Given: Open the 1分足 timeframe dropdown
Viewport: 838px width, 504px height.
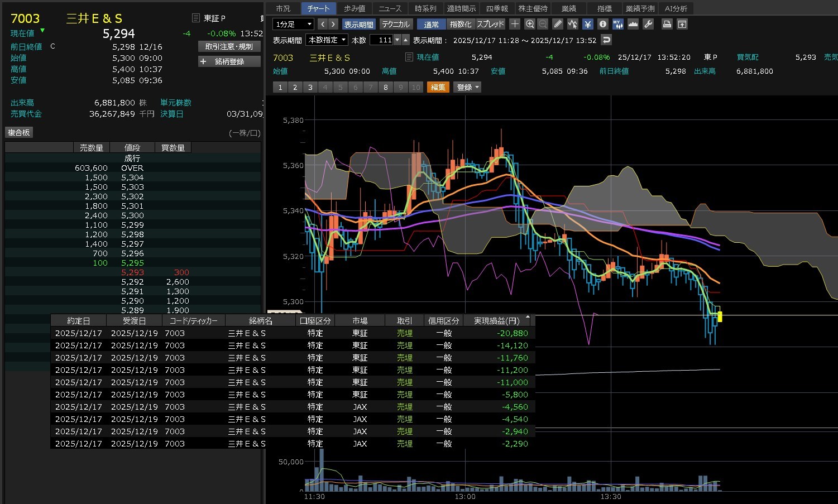Looking at the screenshot, I should pyautogui.click(x=293, y=24).
